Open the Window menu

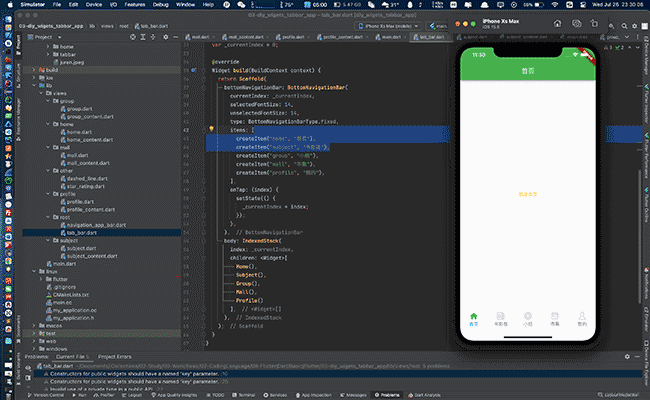point(185,5)
